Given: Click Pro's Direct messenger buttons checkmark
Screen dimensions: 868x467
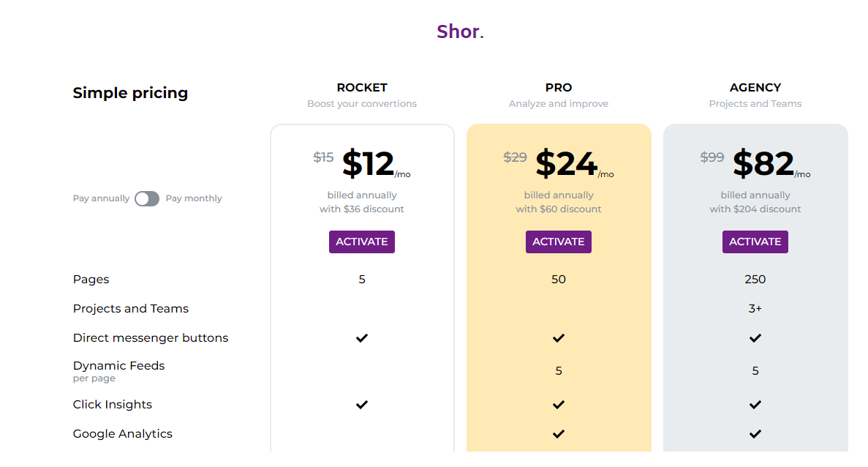Looking at the screenshot, I should coord(559,338).
